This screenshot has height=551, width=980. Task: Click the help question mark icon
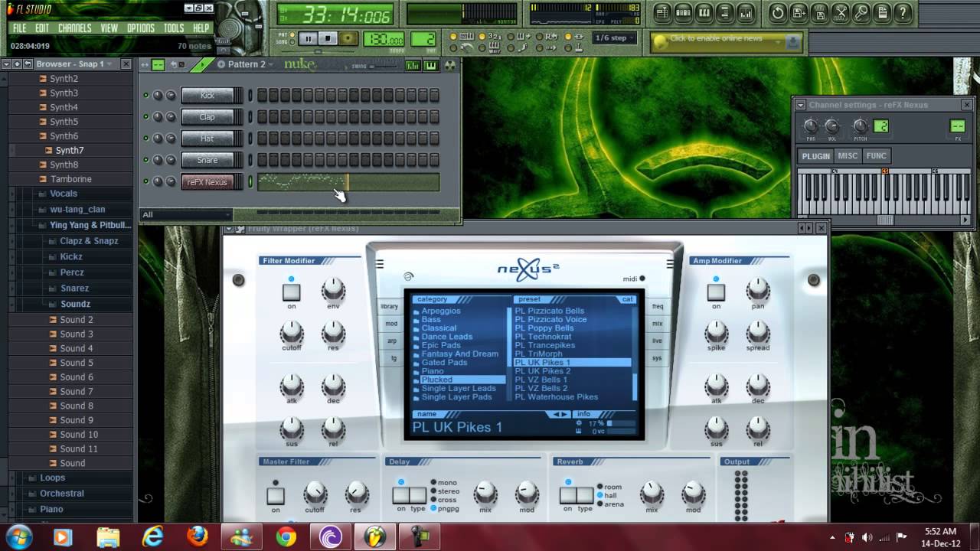click(904, 13)
